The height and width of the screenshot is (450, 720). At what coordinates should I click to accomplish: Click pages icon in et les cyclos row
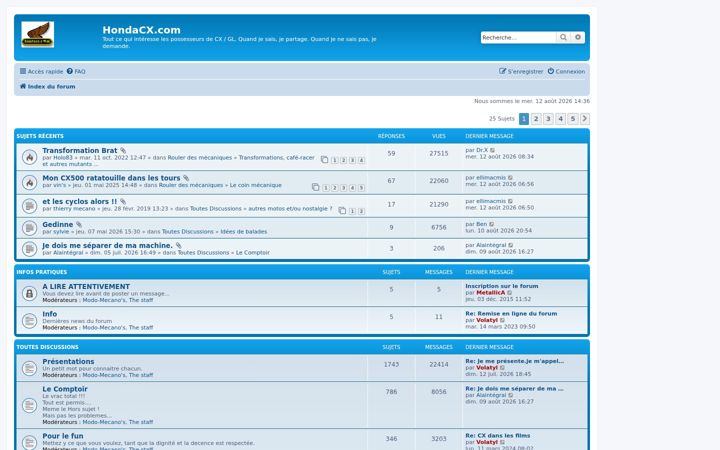tap(342, 211)
